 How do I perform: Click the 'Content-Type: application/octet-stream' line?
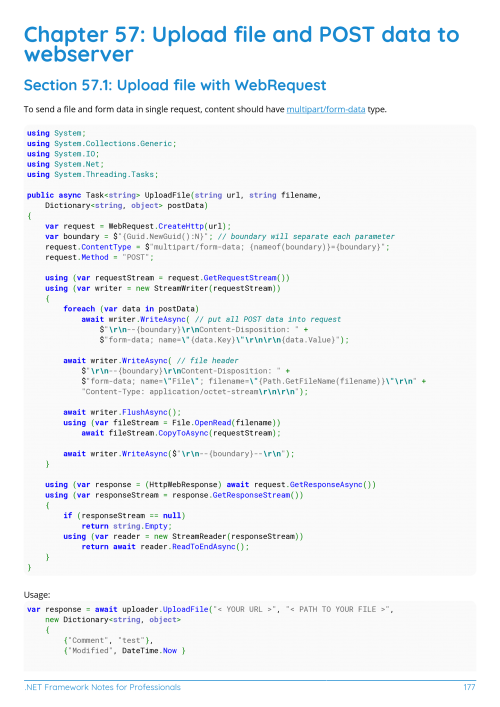click(195, 392)
